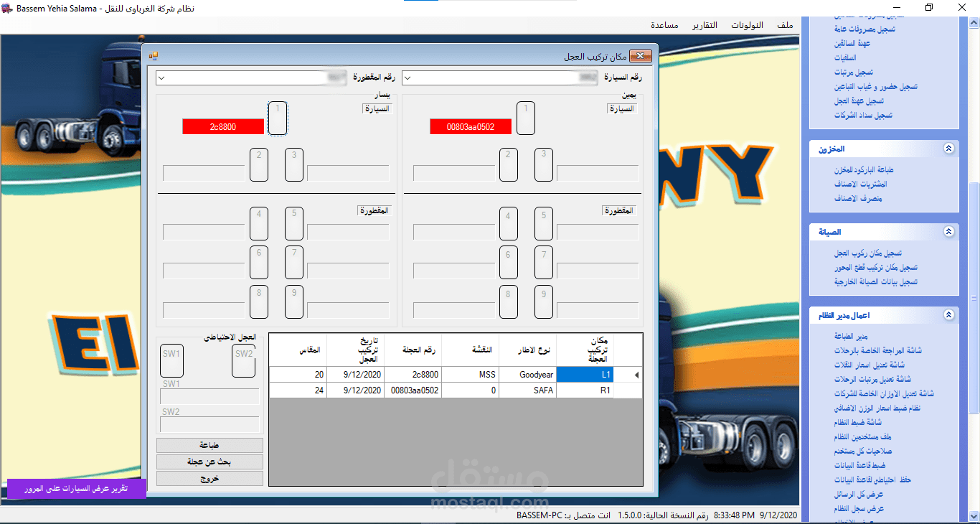Select trailer wheel 4 in the يمين panel
The height and width of the screenshot is (524, 980).
click(x=509, y=223)
